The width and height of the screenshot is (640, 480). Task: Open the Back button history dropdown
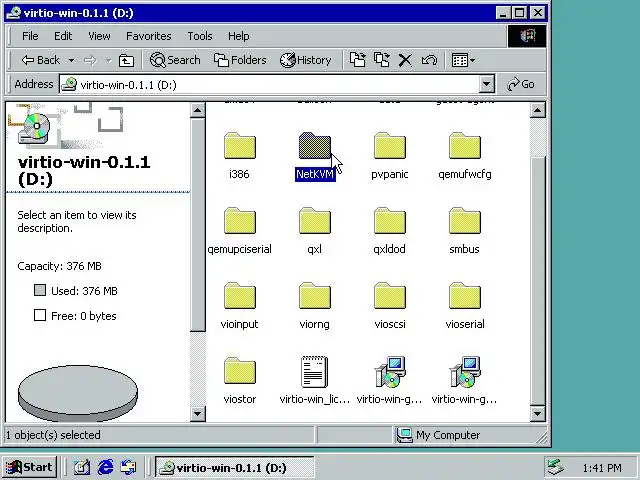pyautogui.click(x=71, y=60)
